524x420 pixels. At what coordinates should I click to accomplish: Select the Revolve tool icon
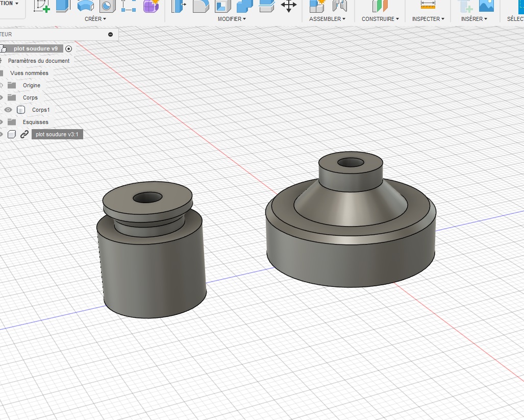point(85,5)
